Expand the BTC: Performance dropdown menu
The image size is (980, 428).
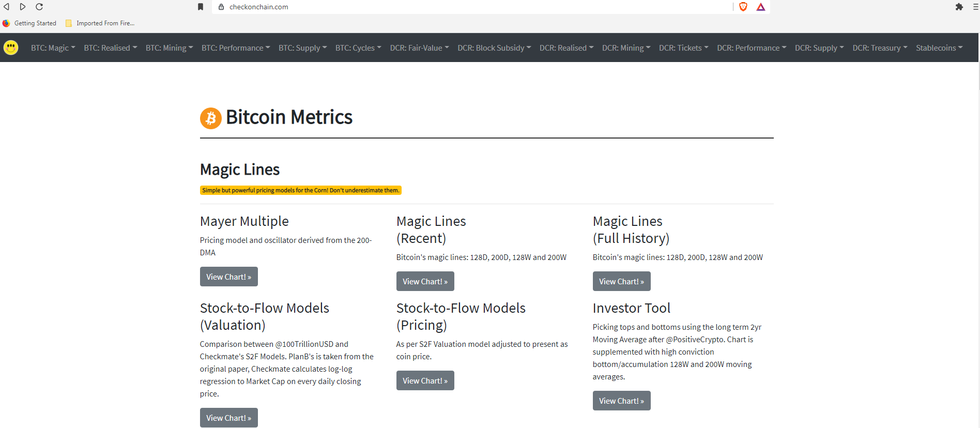point(236,48)
